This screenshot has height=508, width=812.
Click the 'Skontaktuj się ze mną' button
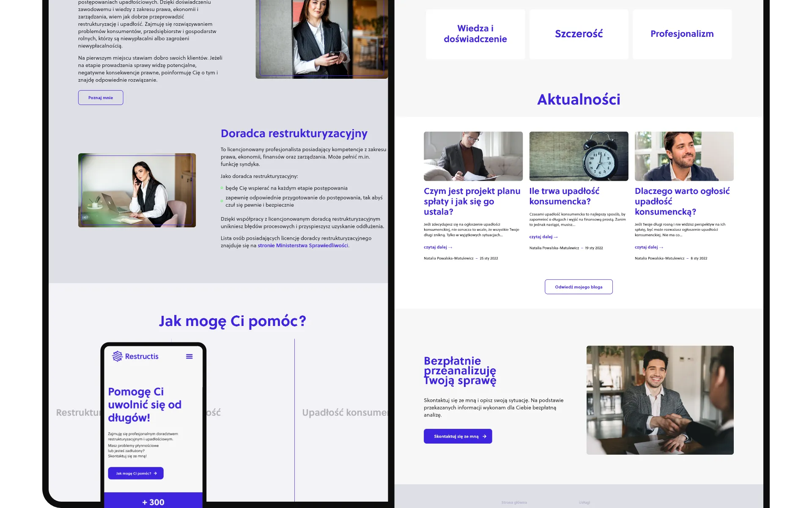coord(458,436)
